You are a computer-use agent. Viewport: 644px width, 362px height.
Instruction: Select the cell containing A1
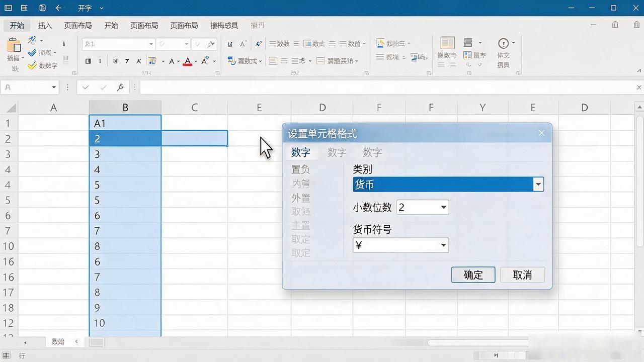pos(125,123)
